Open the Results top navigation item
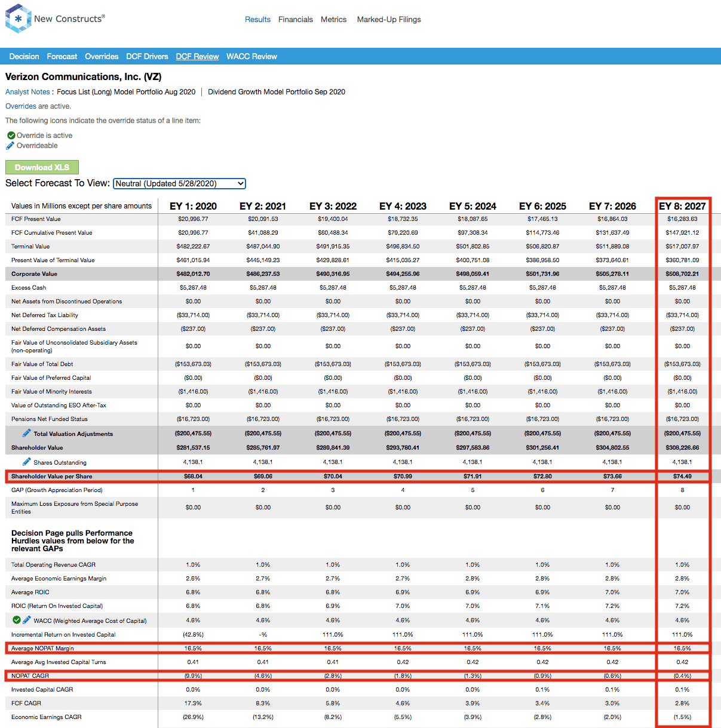 pos(257,20)
